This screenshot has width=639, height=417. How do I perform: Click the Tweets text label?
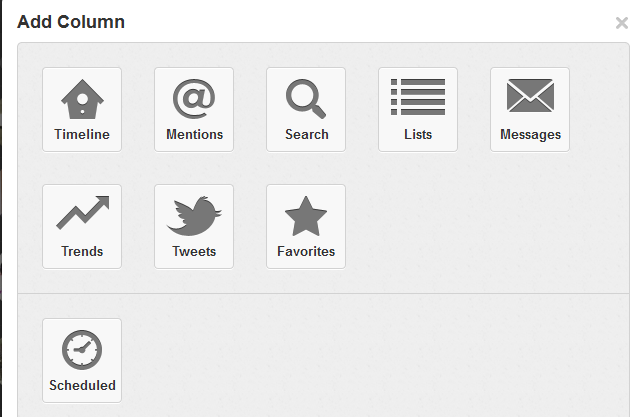coord(194,252)
